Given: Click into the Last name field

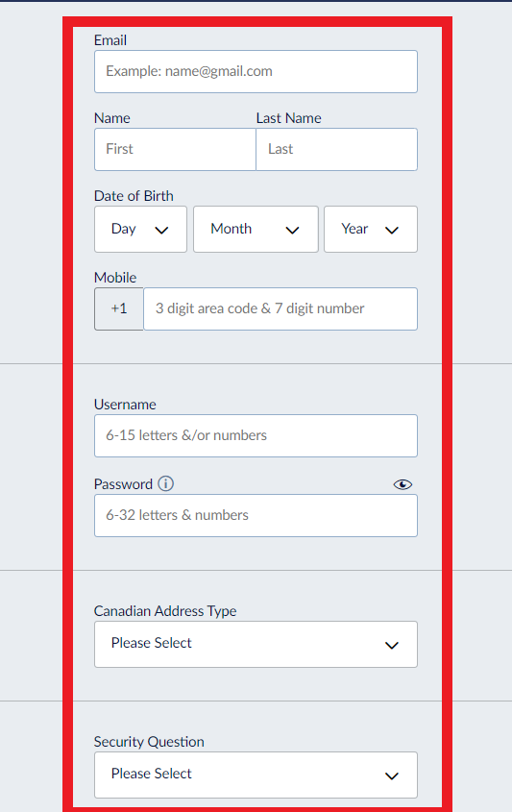Looking at the screenshot, I should click(336, 149).
